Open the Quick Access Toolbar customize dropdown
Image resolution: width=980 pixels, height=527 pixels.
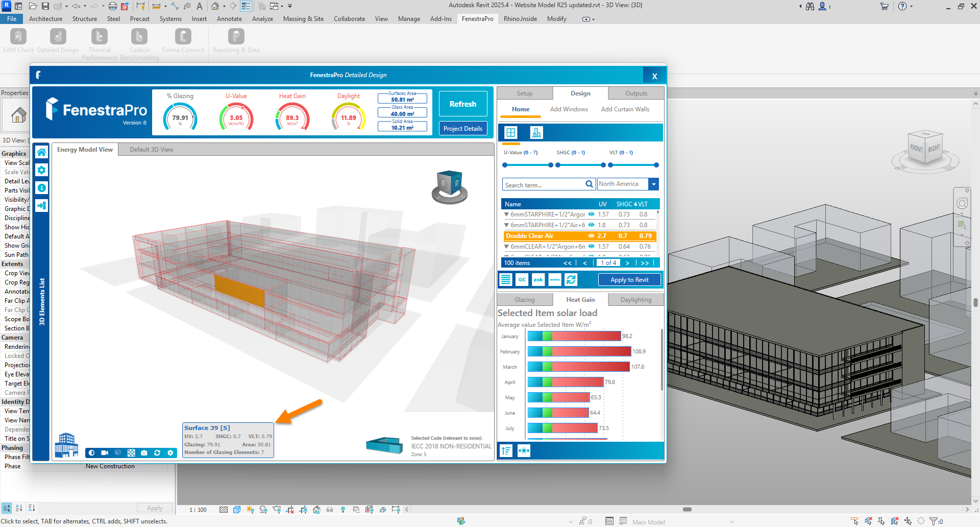(x=290, y=6)
